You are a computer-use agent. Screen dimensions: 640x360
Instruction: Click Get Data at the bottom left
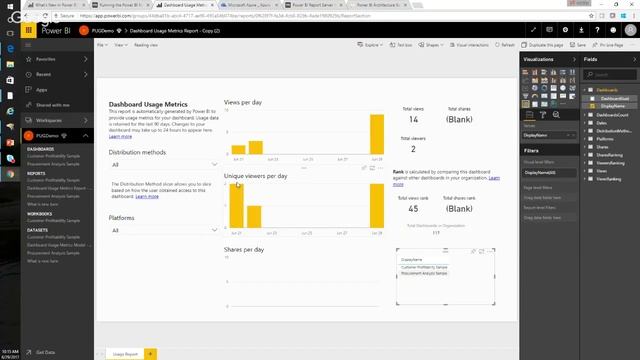pyautogui.click(x=45, y=352)
